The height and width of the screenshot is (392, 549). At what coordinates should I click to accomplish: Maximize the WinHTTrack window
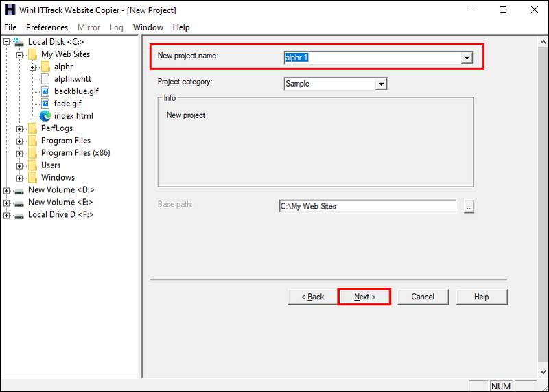[503, 10]
